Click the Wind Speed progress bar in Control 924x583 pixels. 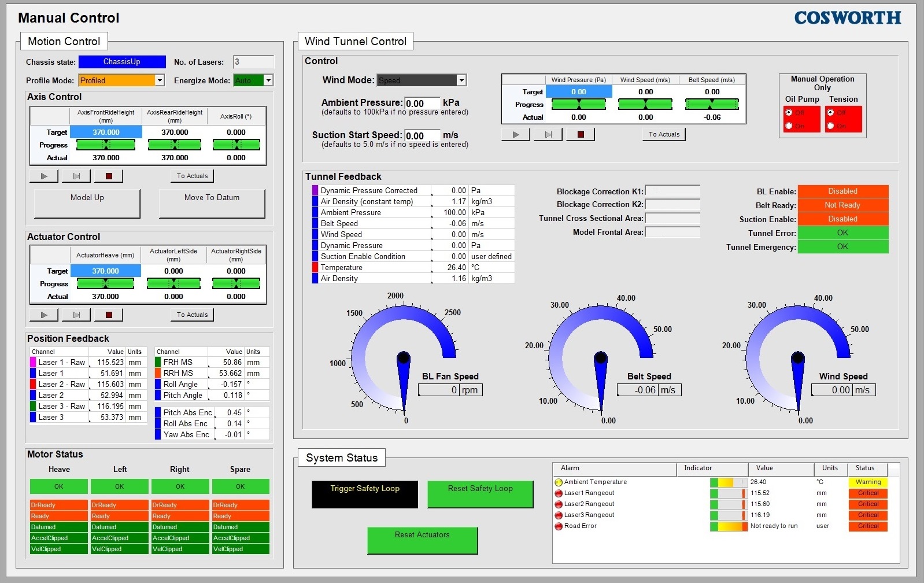pyautogui.click(x=645, y=104)
